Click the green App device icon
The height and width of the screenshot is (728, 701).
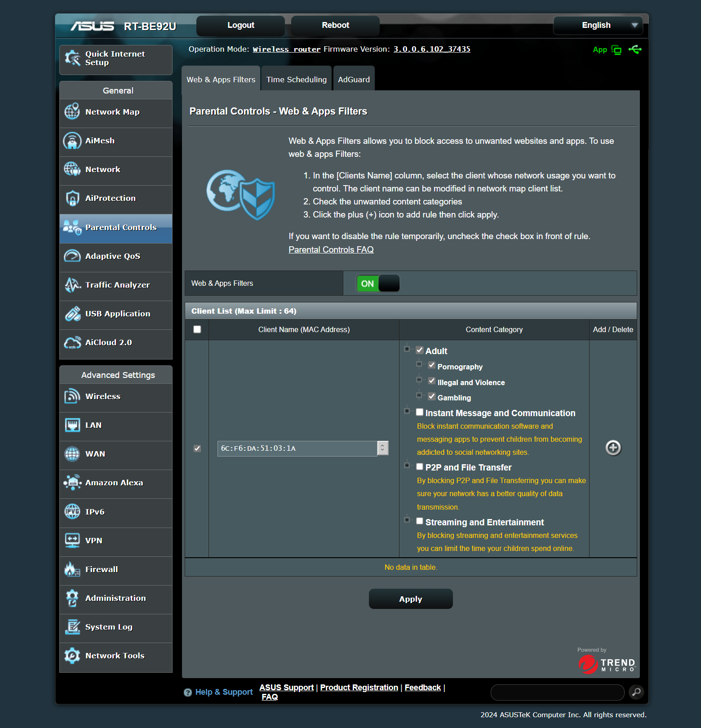click(x=617, y=50)
